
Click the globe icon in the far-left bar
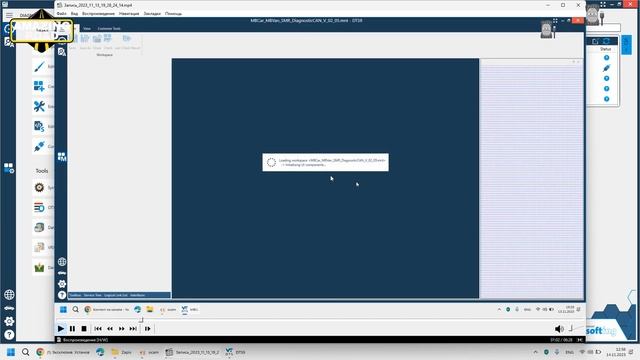9,294
